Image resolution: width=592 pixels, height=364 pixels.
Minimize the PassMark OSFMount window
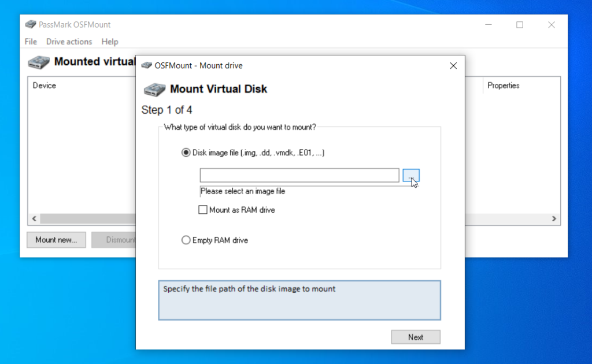488,25
